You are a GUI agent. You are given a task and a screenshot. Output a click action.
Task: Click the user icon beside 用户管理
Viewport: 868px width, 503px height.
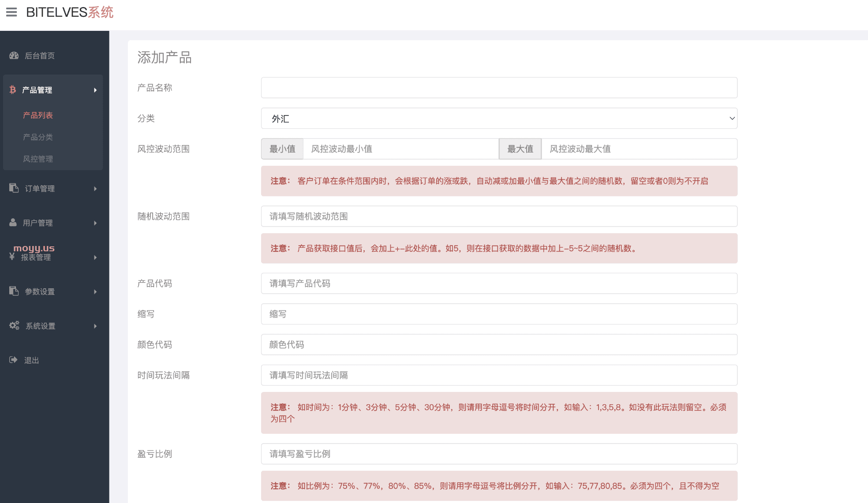click(13, 223)
